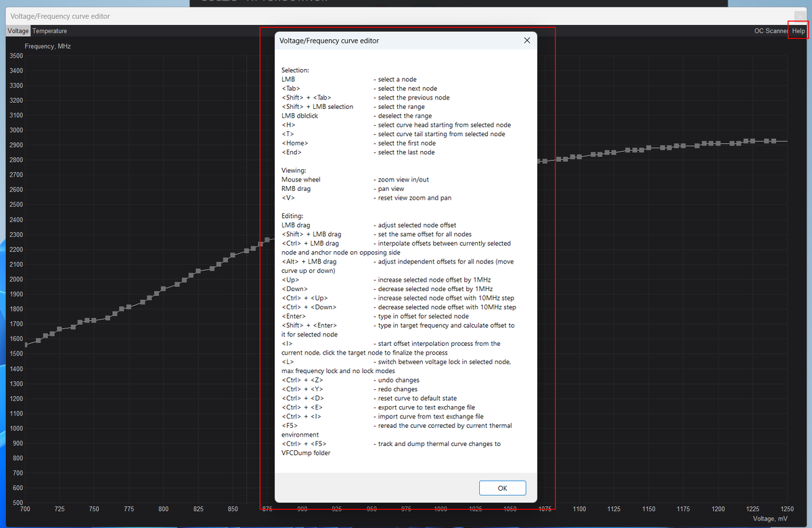The image size is (812, 528).
Task: Open the Help menu item
Action: [x=798, y=31]
